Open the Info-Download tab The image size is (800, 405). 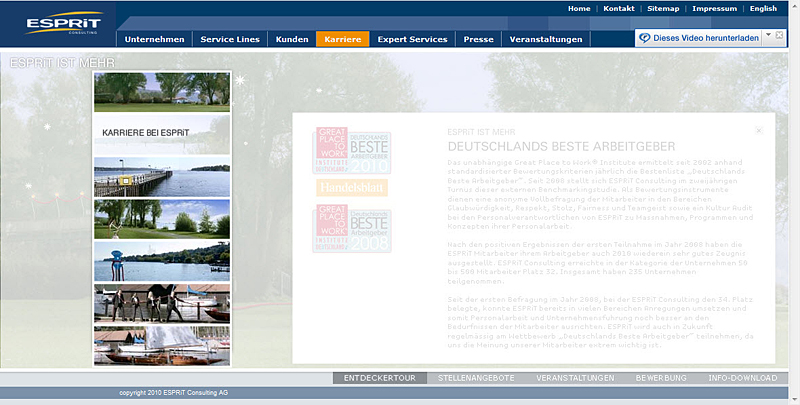point(742,378)
